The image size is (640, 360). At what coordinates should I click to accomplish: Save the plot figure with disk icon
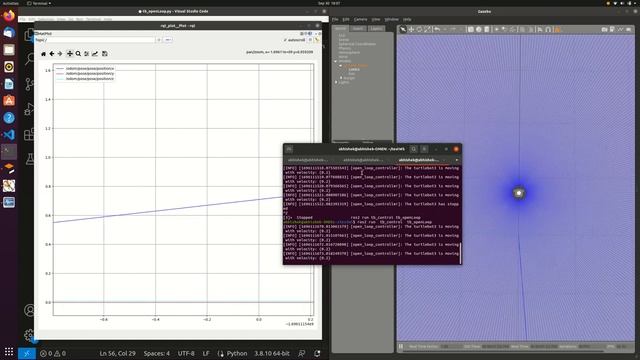[105, 53]
